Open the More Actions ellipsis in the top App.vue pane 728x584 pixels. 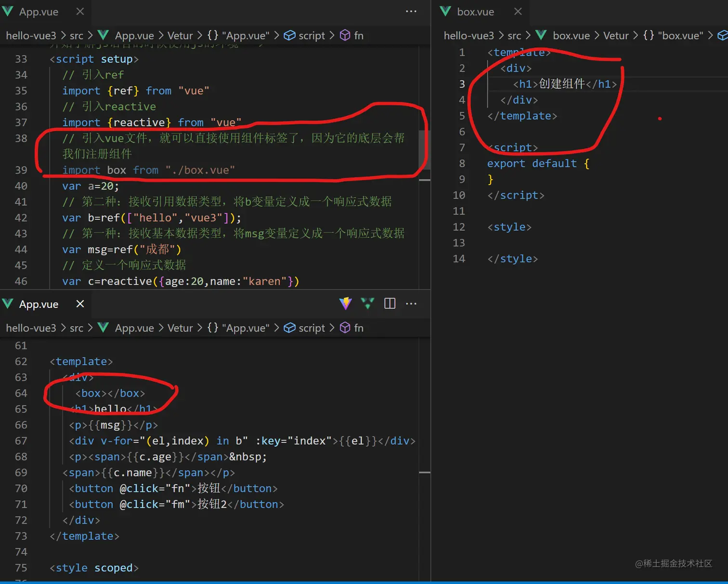411,11
